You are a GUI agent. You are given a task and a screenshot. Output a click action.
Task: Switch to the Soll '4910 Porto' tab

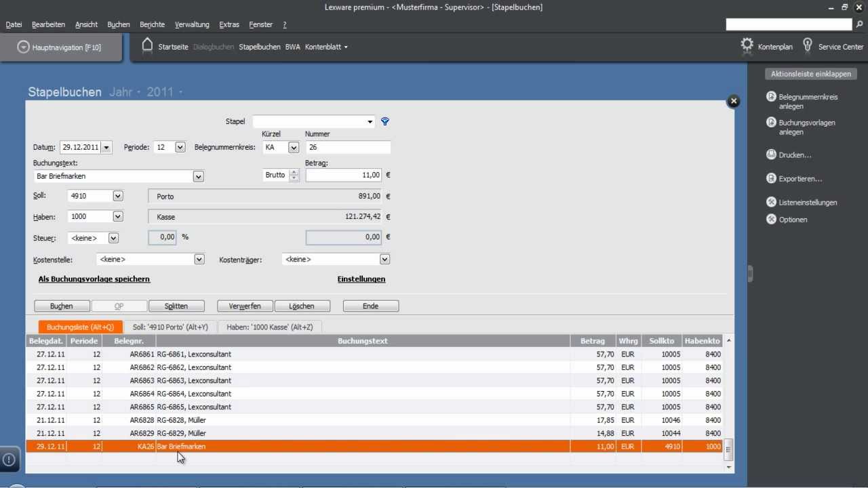pos(170,327)
